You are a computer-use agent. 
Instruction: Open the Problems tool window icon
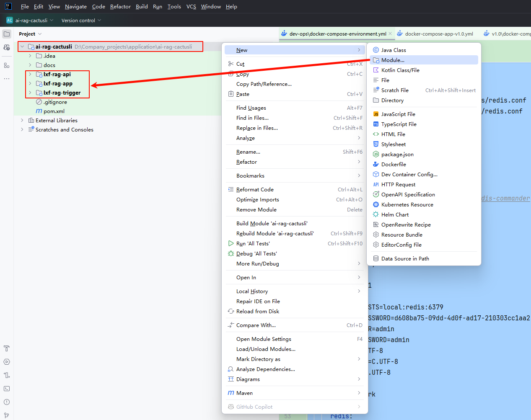point(7,402)
